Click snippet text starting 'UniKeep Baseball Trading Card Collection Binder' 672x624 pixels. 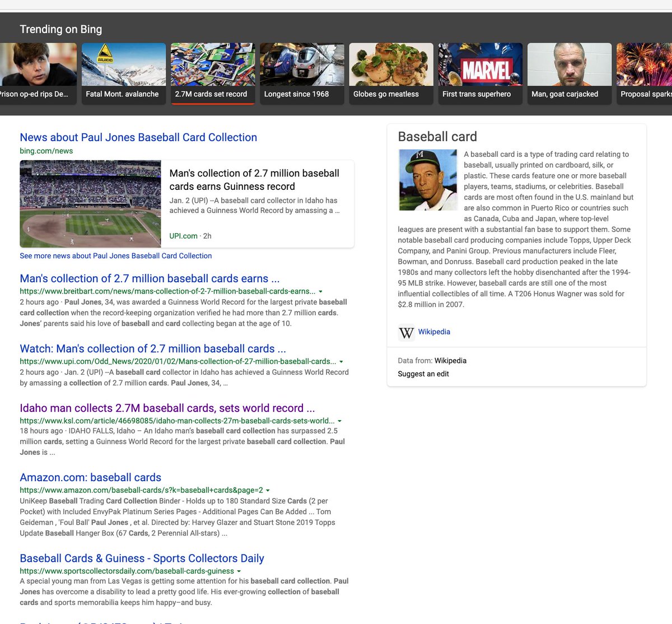178,517
